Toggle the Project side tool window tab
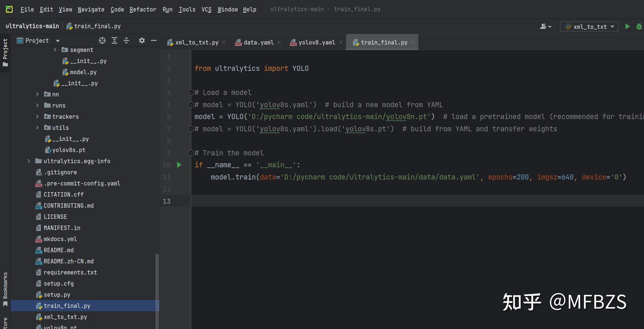 pyautogui.click(x=5, y=52)
